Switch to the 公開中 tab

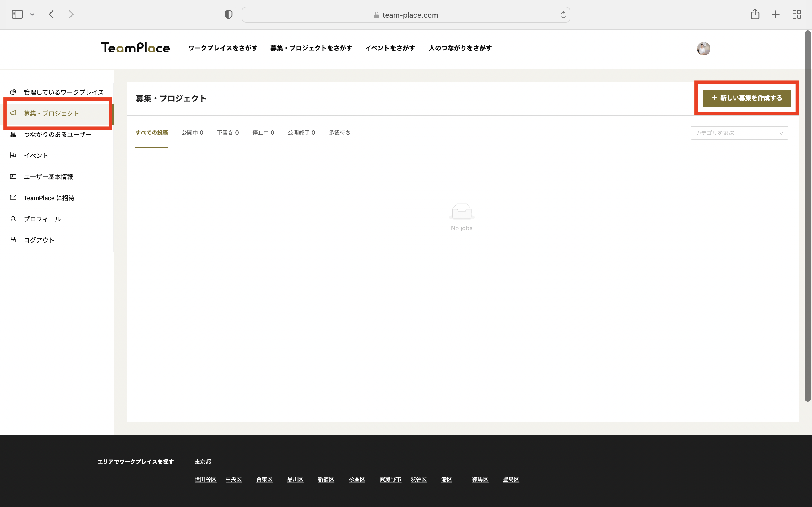(x=192, y=133)
